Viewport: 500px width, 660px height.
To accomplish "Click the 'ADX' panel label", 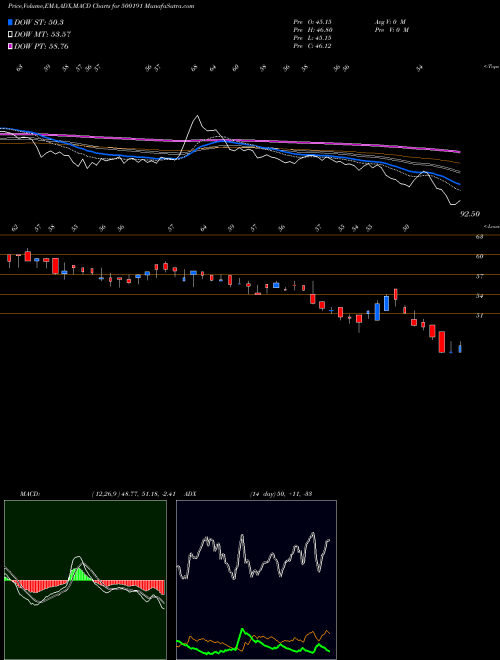I will [x=190, y=493].
